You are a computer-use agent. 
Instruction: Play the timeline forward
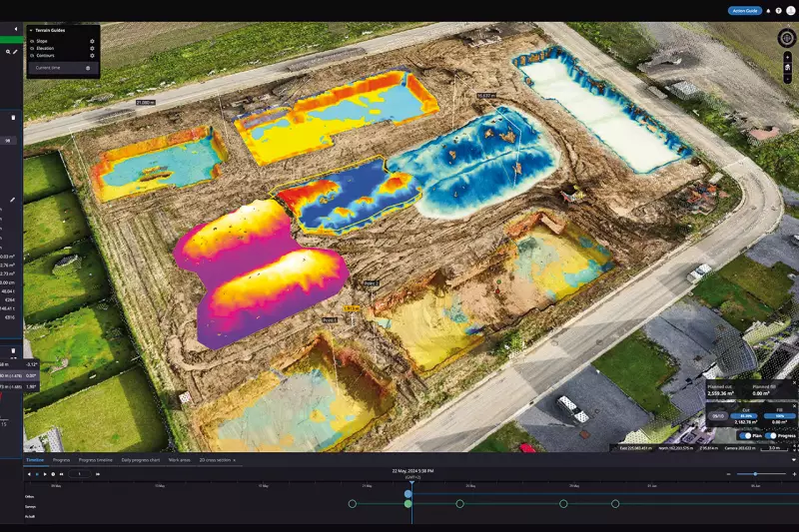(x=45, y=474)
